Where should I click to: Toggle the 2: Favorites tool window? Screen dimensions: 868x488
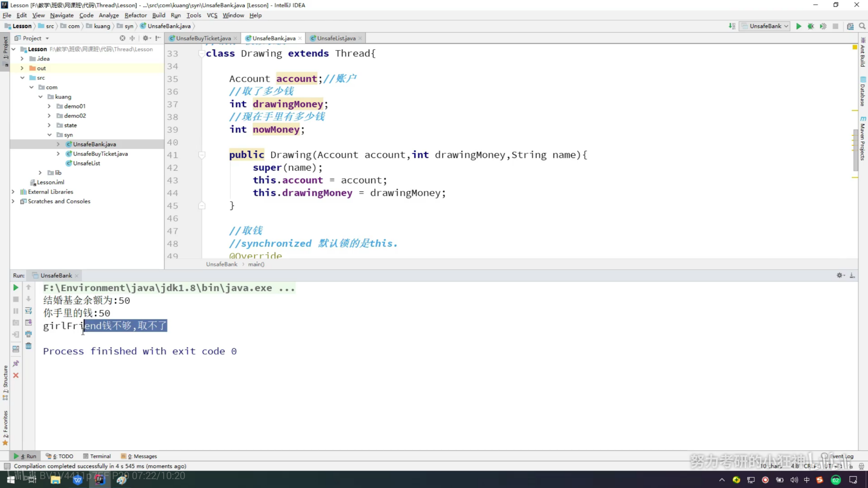tap(5, 428)
